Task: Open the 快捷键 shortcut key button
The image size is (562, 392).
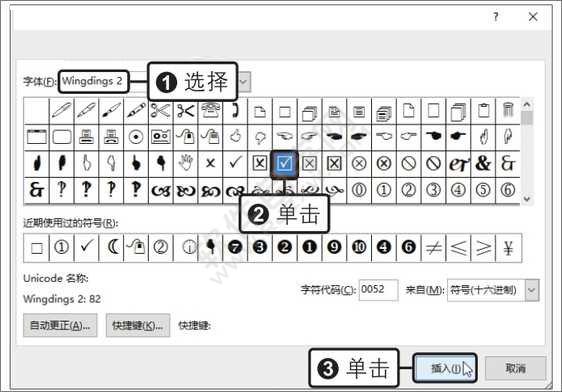Action: coord(138,325)
